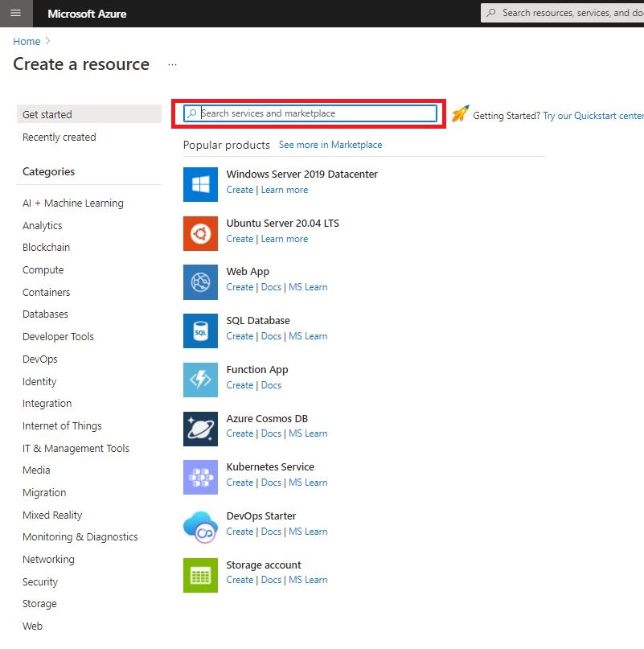
Task: Click the Microsoft Azure header title
Action: coord(87,14)
